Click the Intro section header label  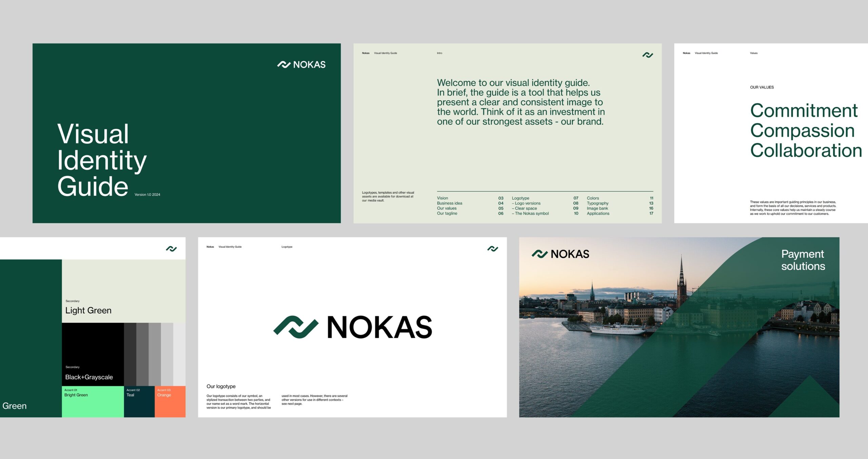click(x=439, y=53)
